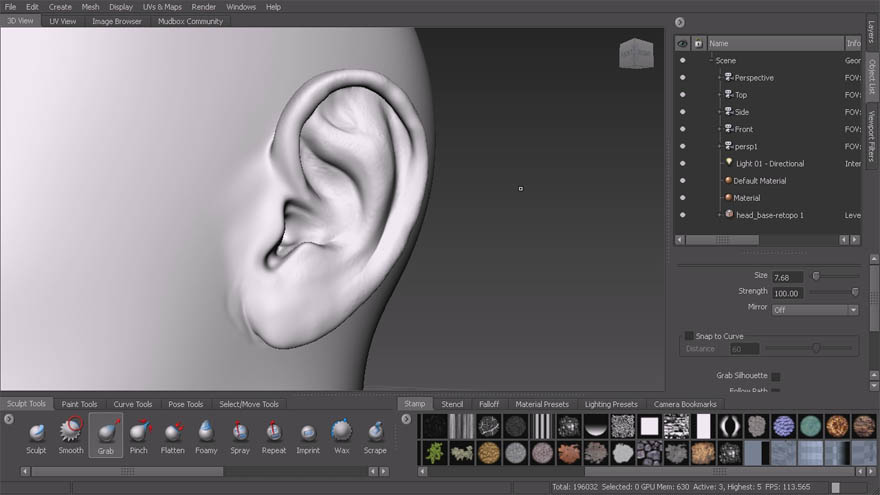The width and height of the screenshot is (880, 495).
Task: Select the Pinch tool
Action: (x=139, y=437)
